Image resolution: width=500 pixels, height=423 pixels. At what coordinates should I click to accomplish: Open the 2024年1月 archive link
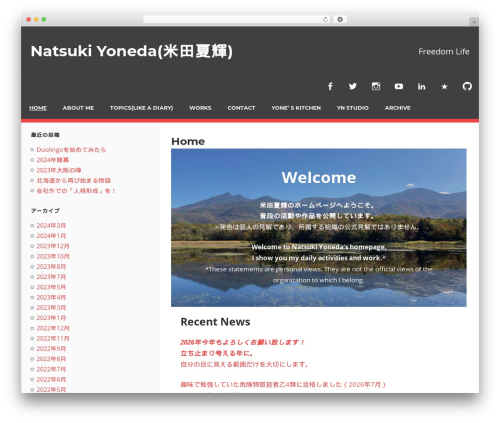(51, 236)
